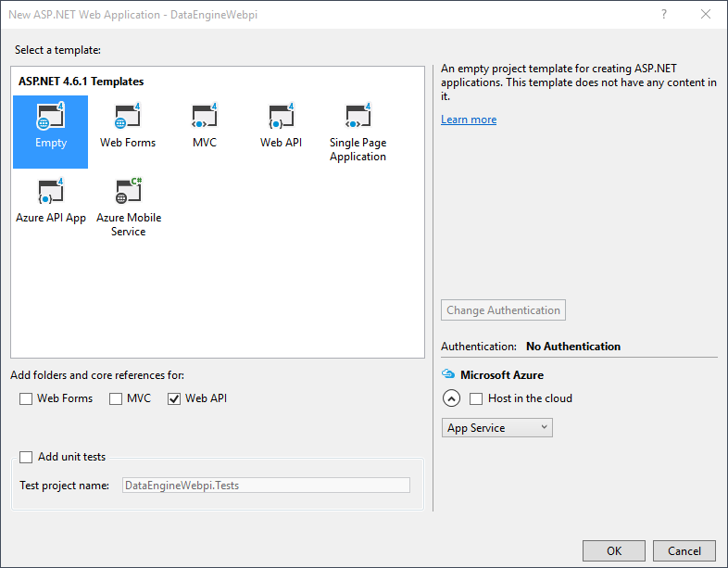Image resolution: width=728 pixels, height=568 pixels.
Task: Enable Add unit tests checkbox
Action: tap(26, 457)
